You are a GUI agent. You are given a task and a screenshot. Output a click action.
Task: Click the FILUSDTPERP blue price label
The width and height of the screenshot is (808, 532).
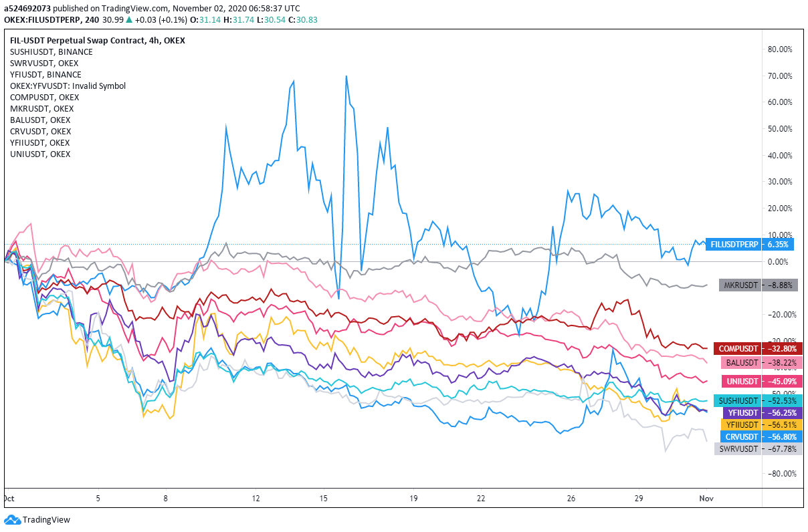pos(734,245)
